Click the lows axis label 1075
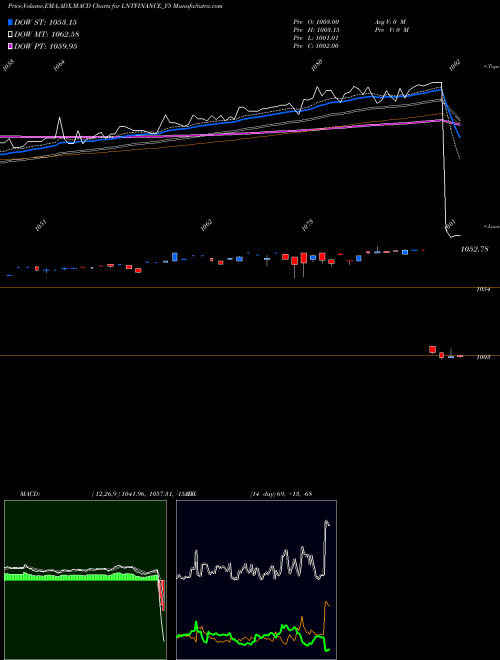 coord(308,226)
